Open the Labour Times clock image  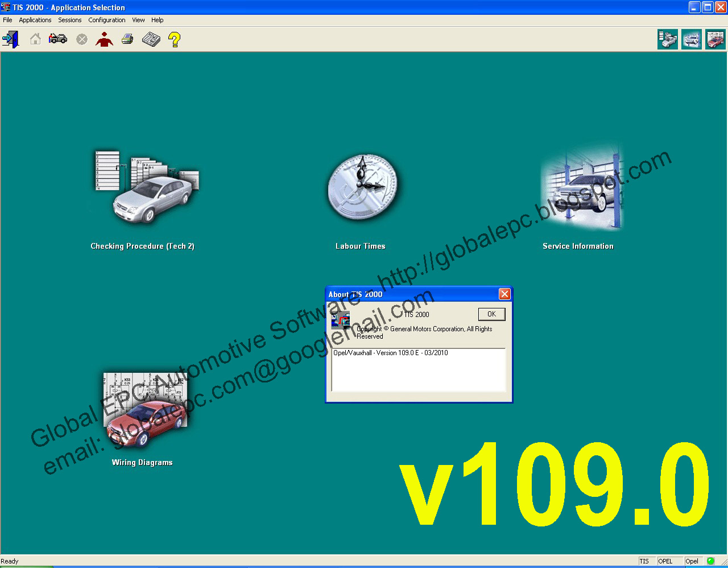click(x=363, y=187)
